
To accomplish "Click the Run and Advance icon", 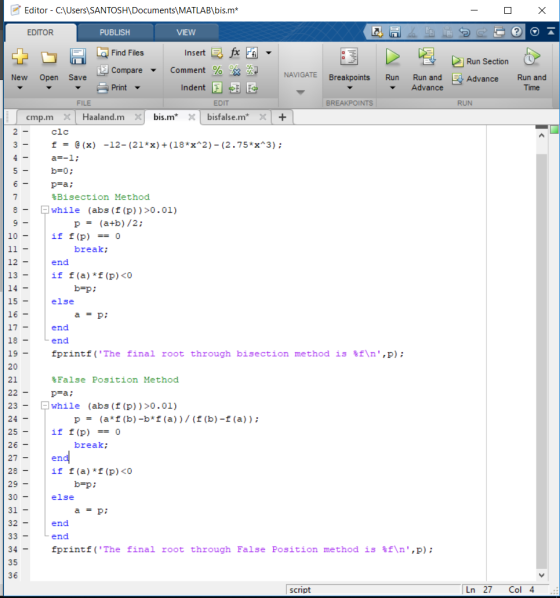I will (x=426, y=56).
